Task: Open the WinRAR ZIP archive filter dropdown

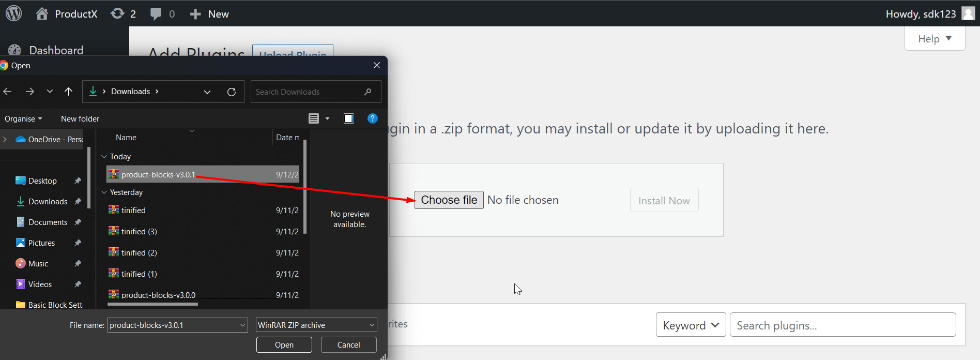Action: tap(316, 325)
